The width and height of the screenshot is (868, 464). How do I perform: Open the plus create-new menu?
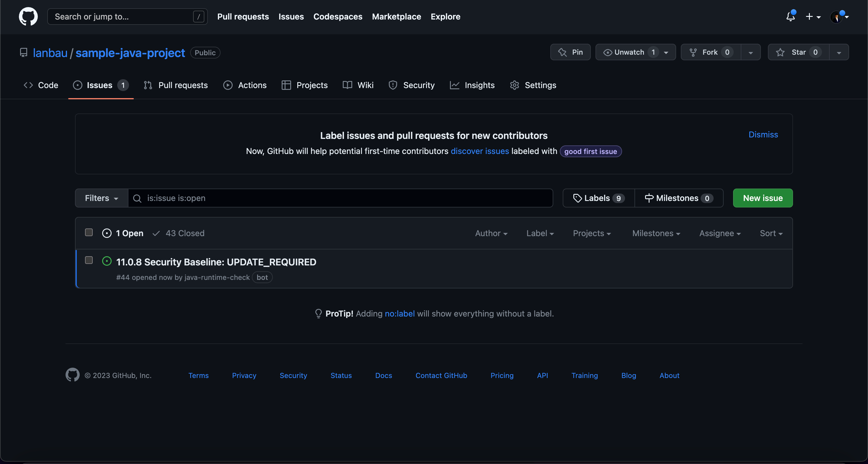click(x=813, y=17)
